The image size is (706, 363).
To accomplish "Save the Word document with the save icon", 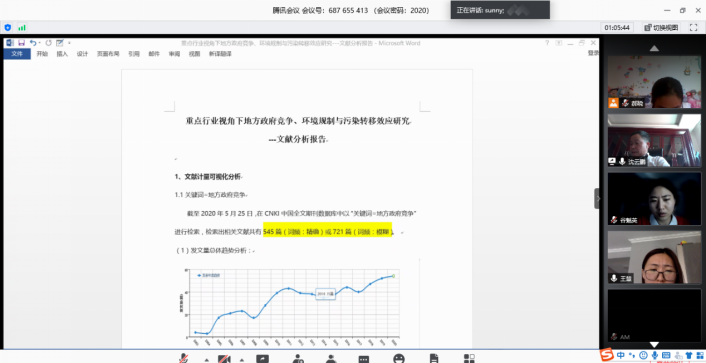I will pos(21,43).
